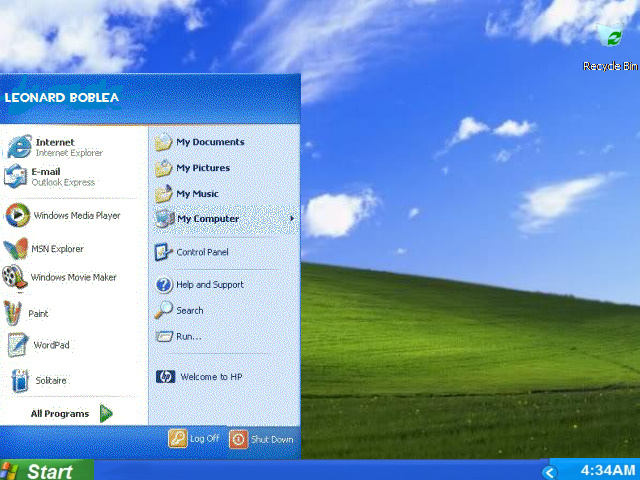Screen dimensions: 640x480
Task: Open the MSN Explorer butterfly icon
Action: tap(16, 248)
